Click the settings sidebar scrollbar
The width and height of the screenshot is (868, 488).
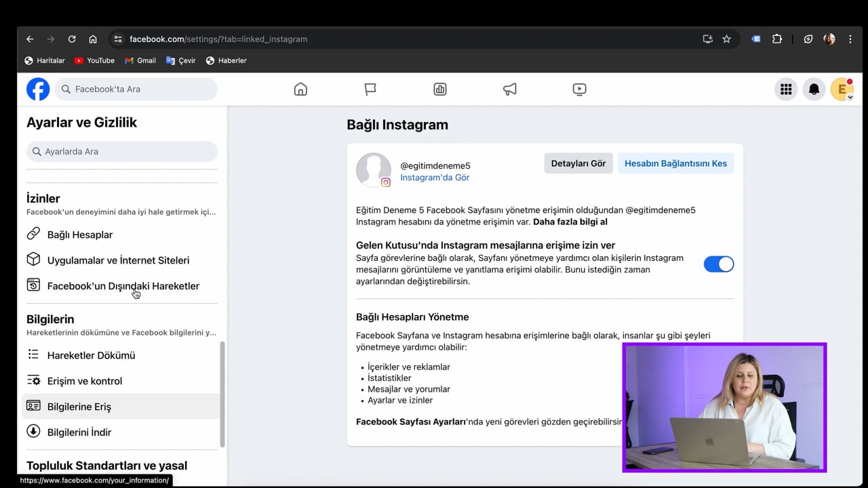[222, 394]
